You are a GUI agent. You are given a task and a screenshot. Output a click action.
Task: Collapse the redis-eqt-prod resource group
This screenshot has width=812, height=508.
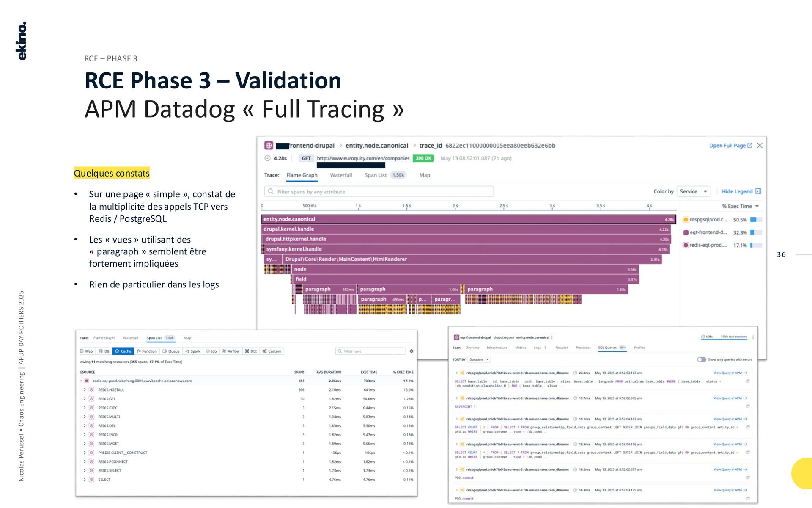(x=81, y=381)
